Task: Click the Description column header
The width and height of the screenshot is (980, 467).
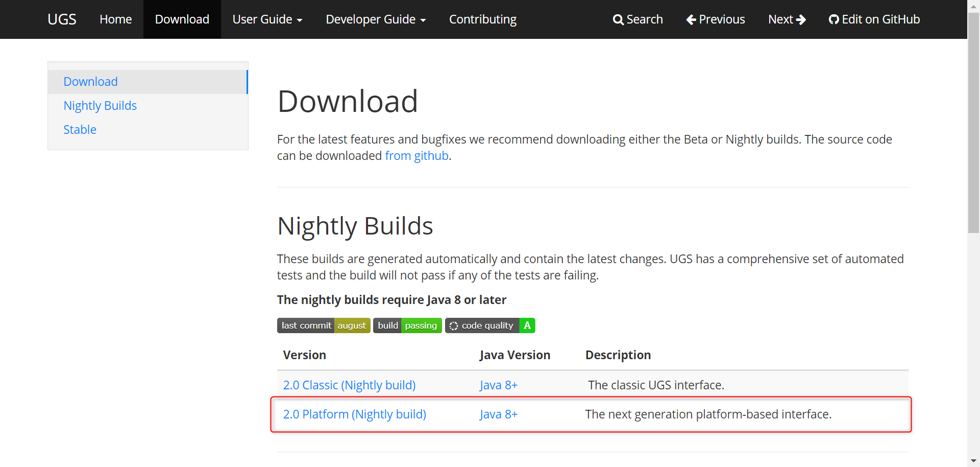Action: pyautogui.click(x=618, y=355)
